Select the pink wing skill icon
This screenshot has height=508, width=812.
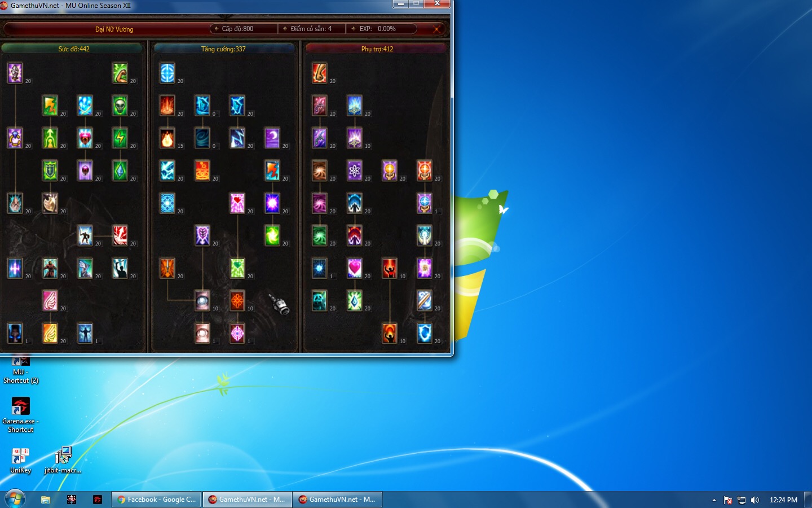tap(50, 300)
